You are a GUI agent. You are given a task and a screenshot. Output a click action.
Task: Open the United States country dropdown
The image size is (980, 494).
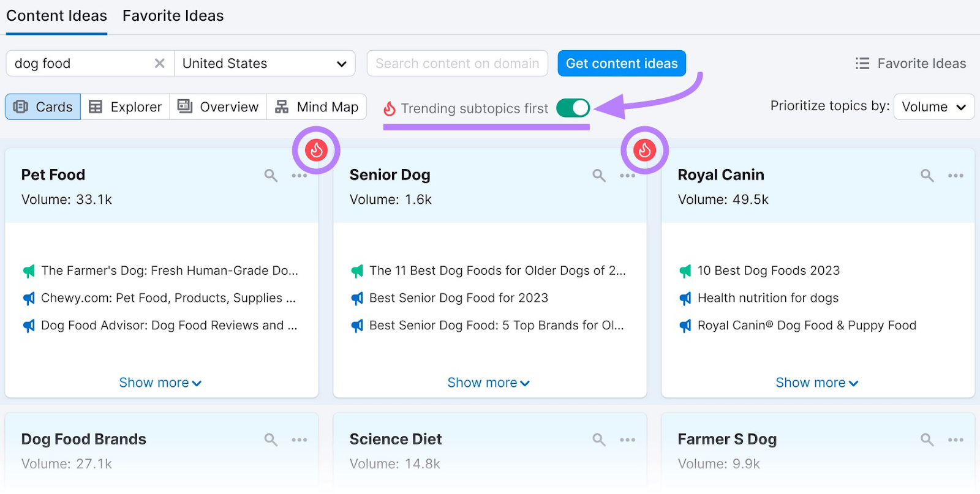coord(265,64)
